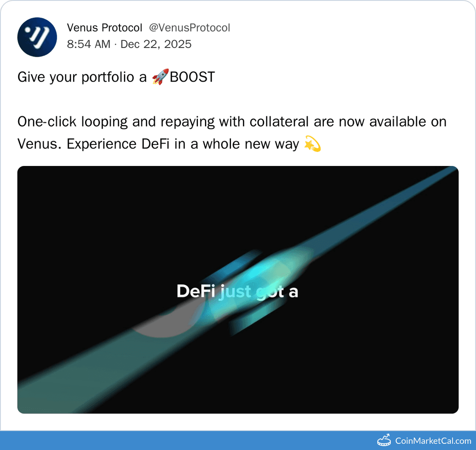Select the 'Give your portfolio a' text
The image size is (476, 450).
pos(82,77)
